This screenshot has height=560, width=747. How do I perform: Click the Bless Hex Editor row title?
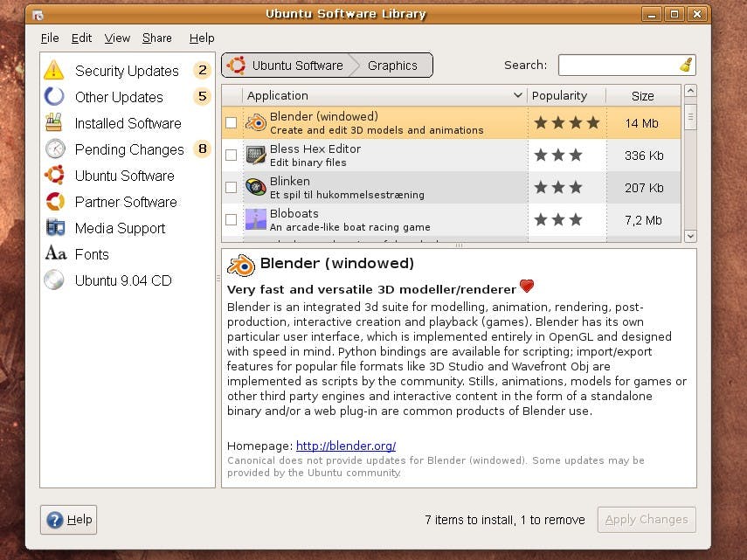(315, 149)
